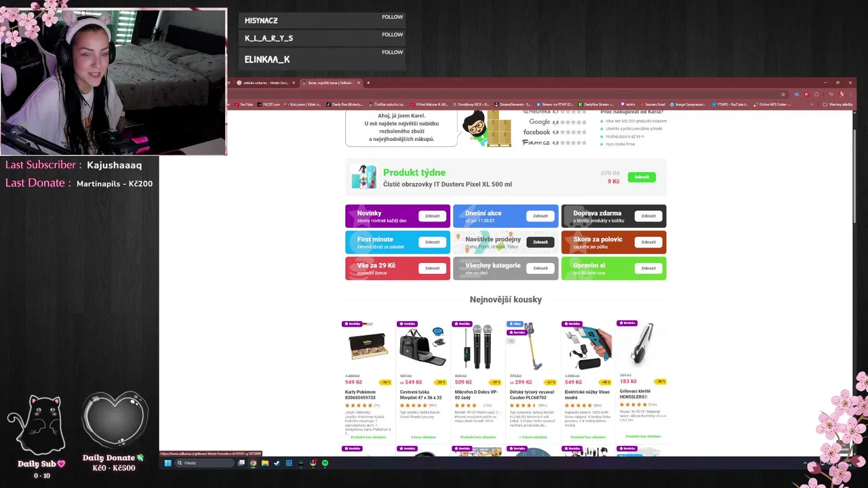Bookmark this page with the star icon

[783, 94]
